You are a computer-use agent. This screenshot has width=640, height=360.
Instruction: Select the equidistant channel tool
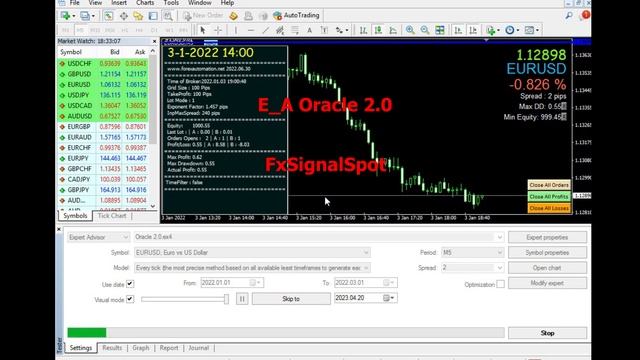click(x=280, y=30)
